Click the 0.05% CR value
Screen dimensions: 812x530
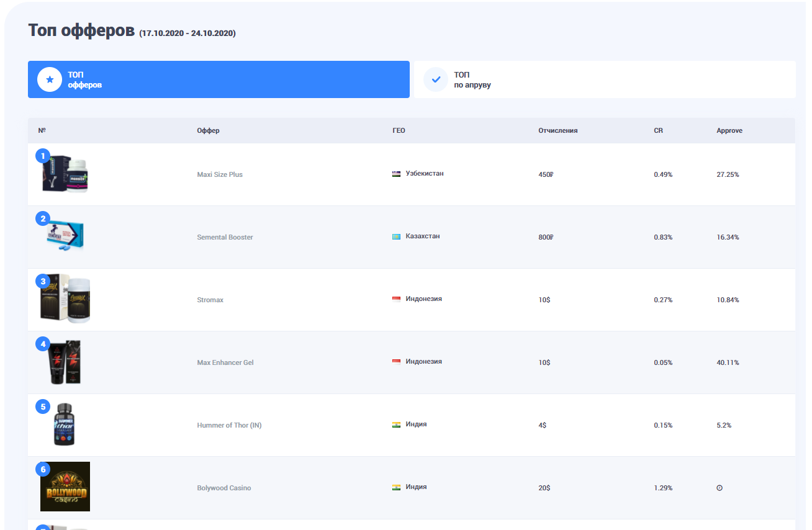(663, 362)
